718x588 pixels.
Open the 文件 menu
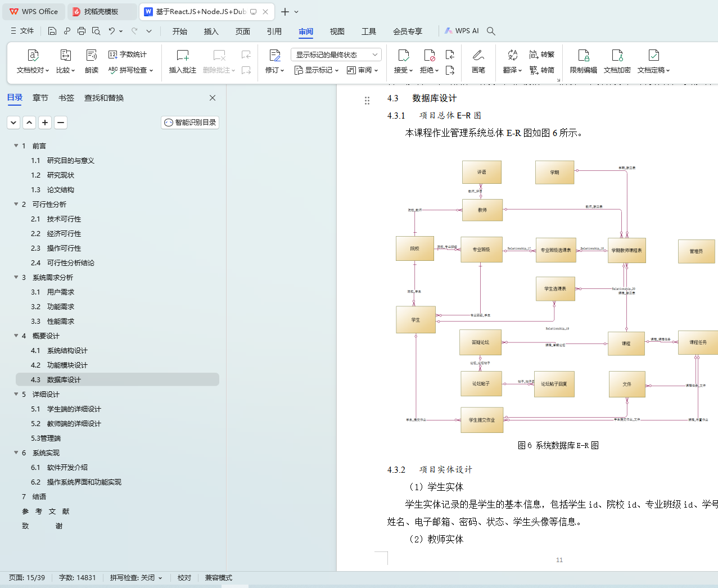point(22,31)
